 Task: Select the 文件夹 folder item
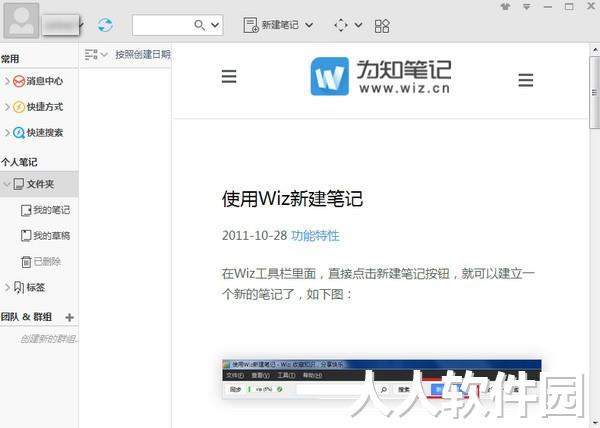pos(39,184)
